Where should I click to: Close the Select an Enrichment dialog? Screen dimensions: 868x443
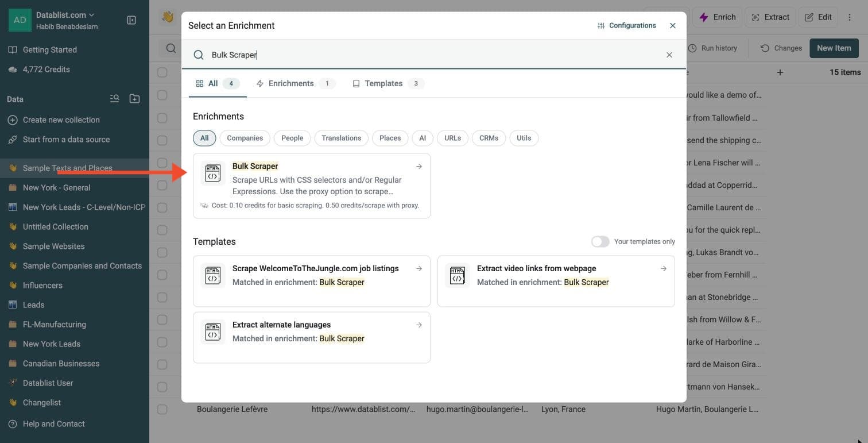(x=673, y=25)
